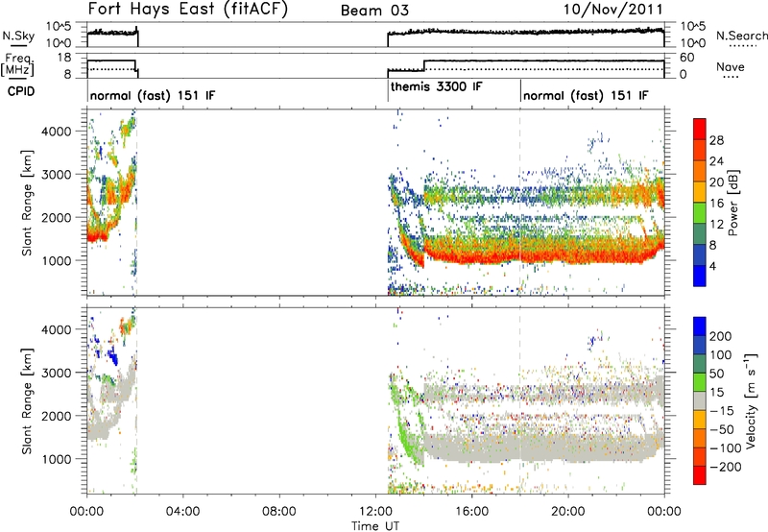Click the 'Fort Hays East (fitACF)' title
This screenshot has height=532, width=768.
click(x=187, y=10)
